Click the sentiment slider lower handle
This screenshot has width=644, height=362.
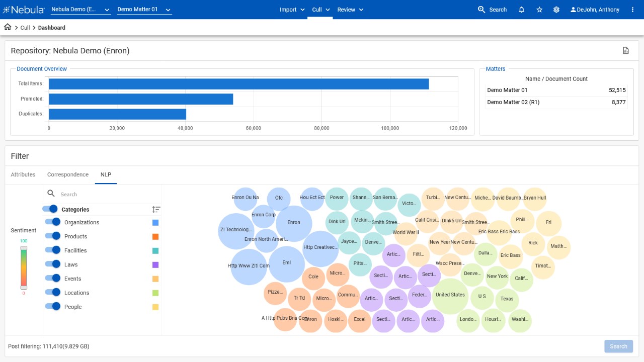[x=24, y=287]
